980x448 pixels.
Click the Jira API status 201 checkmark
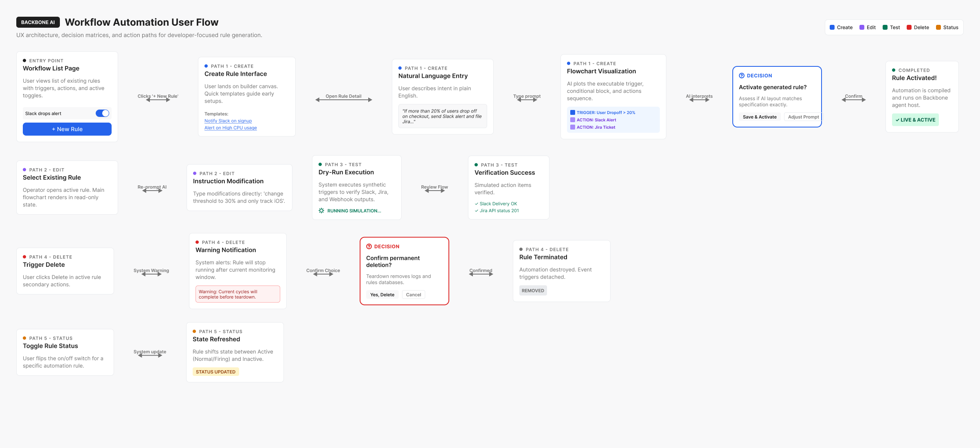coord(477,211)
